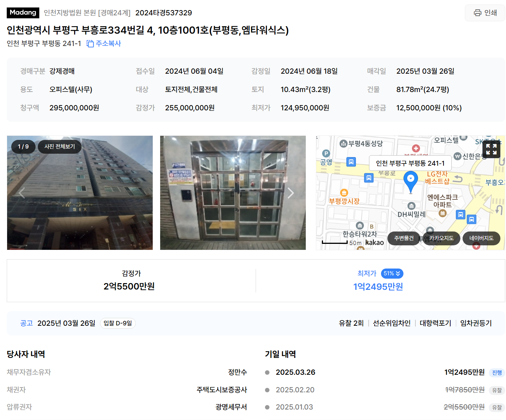Open all photos with 사진 전체보기

click(x=60, y=147)
